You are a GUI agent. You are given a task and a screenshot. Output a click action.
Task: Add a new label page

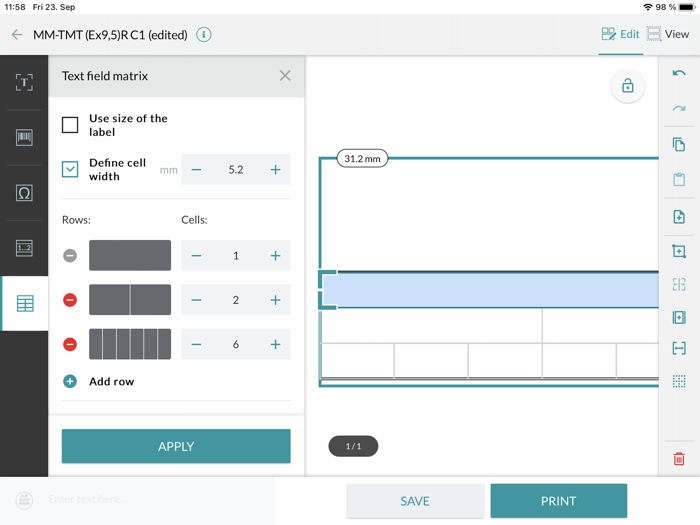click(x=679, y=217)
